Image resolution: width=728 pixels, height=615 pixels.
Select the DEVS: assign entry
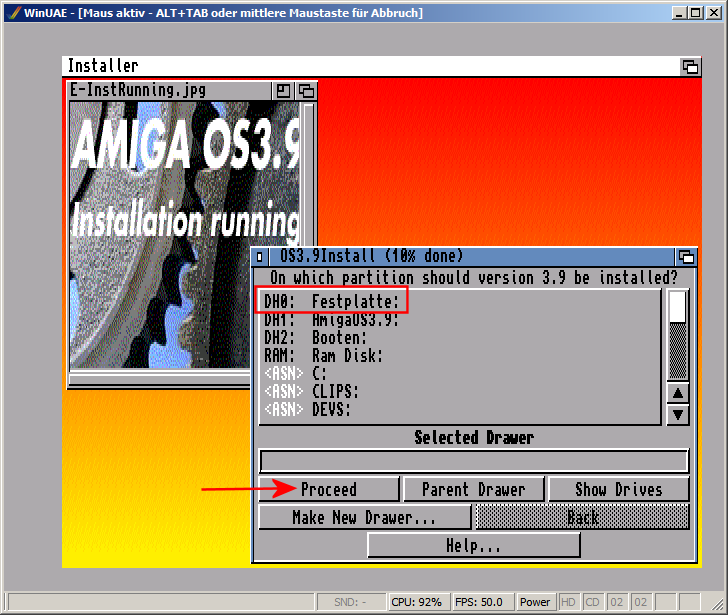(x=459, y=410)
